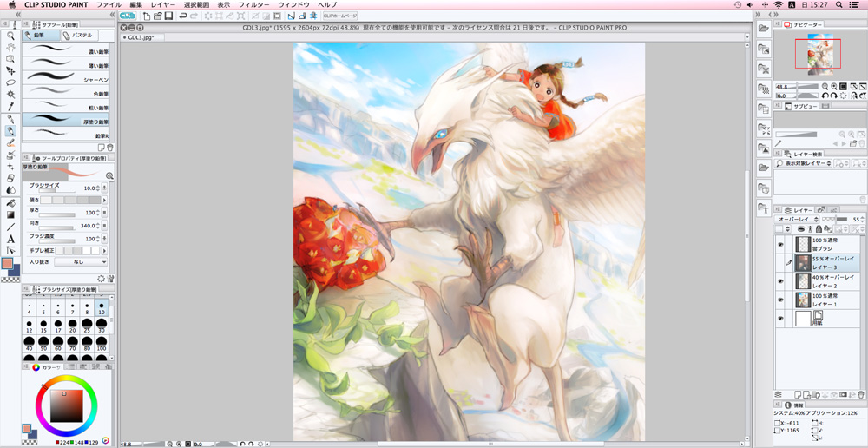Open Spotlight search in macOS menu bar
This screenshot has height=448, width=868.
click(838, 4)
